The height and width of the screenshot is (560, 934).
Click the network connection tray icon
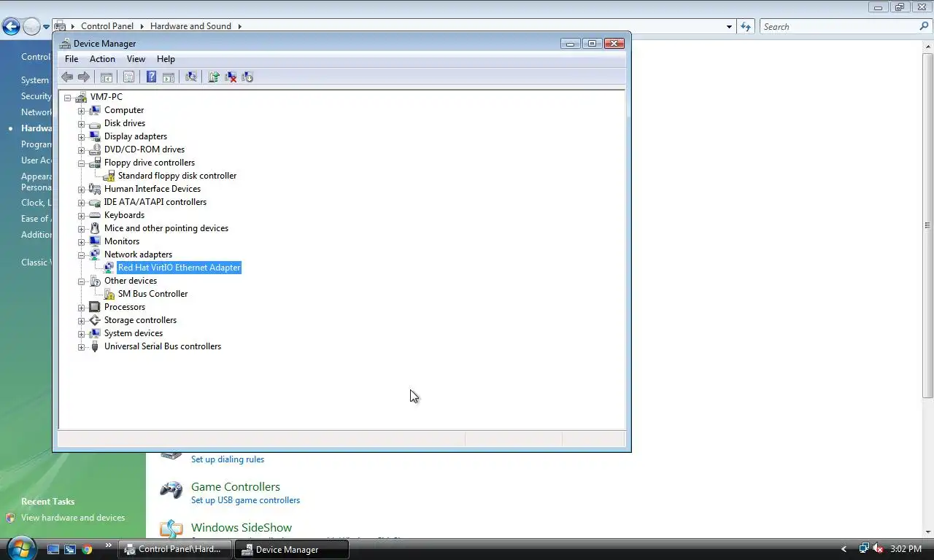pos(864,549)
